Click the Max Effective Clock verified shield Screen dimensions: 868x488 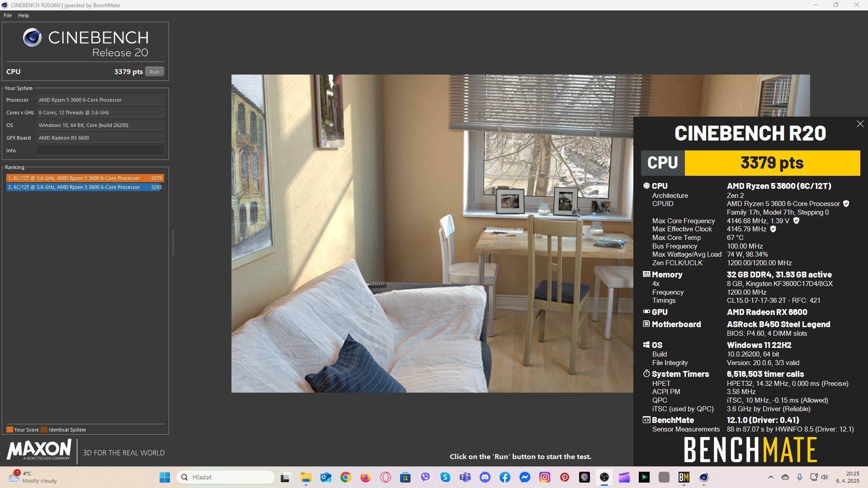(x=773, y=229)
